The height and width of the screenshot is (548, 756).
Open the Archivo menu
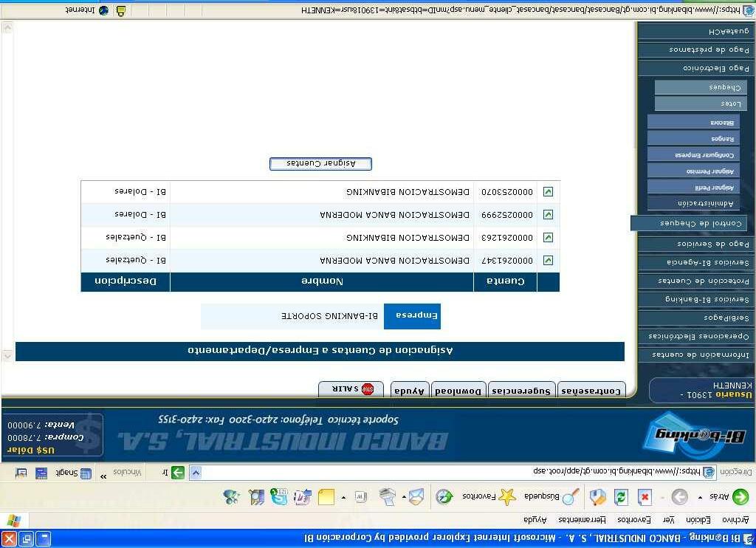[x=735, y=519]
